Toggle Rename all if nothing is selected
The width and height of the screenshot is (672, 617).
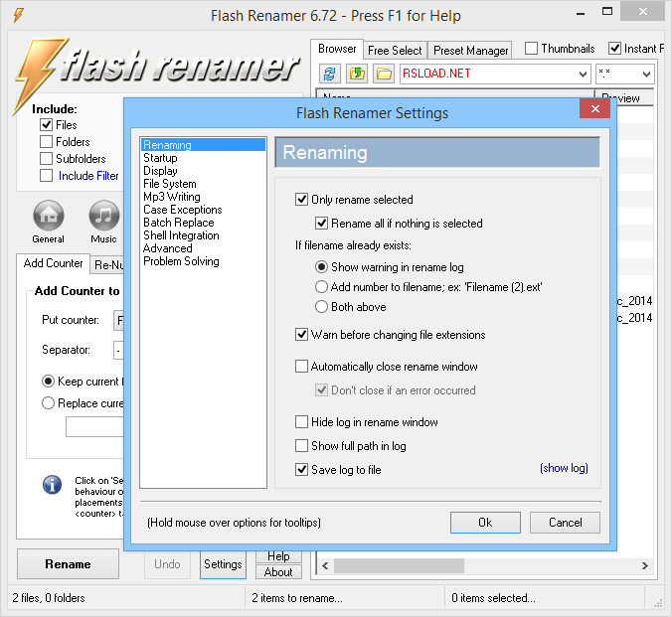pyautogui.click(x=321, y=224)
